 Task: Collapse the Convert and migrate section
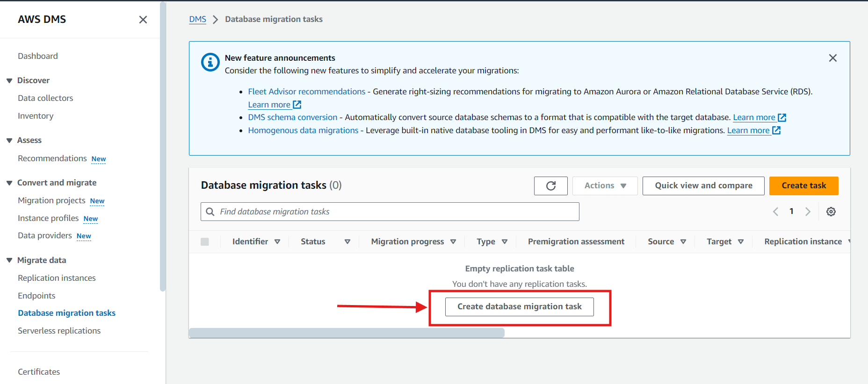point(9,183)
